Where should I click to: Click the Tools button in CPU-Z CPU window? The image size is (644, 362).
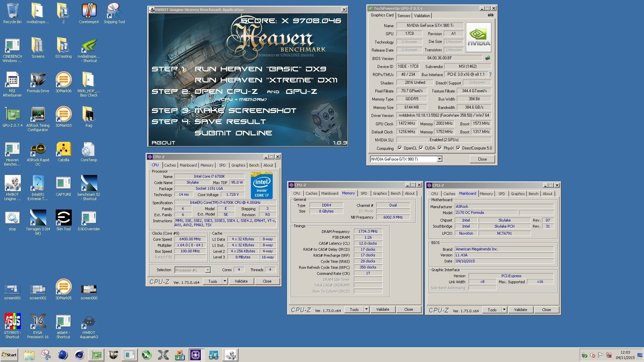pos(213,281)
